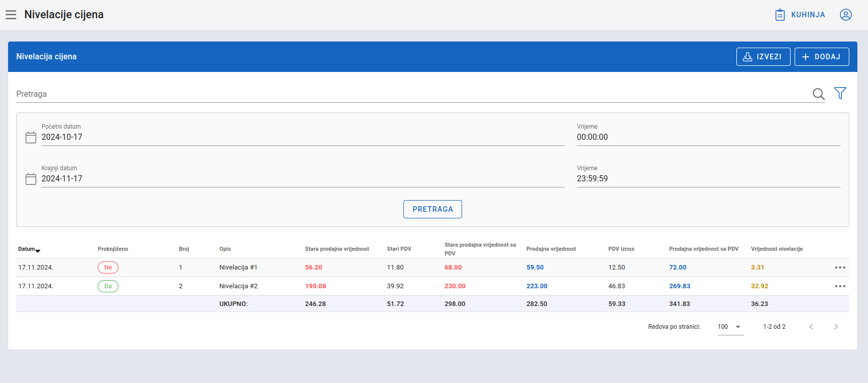Edit the Početni datum field 2024-10-17

303,137
